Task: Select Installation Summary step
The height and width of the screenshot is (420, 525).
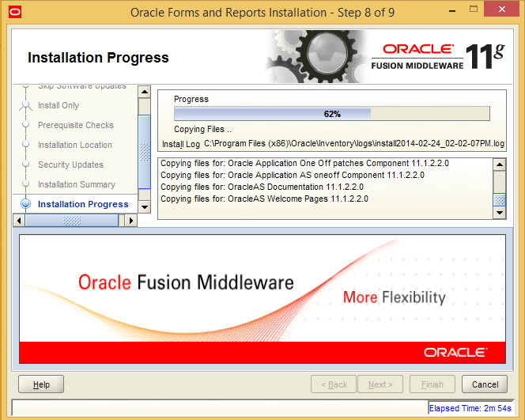Action: click(77, 184)
